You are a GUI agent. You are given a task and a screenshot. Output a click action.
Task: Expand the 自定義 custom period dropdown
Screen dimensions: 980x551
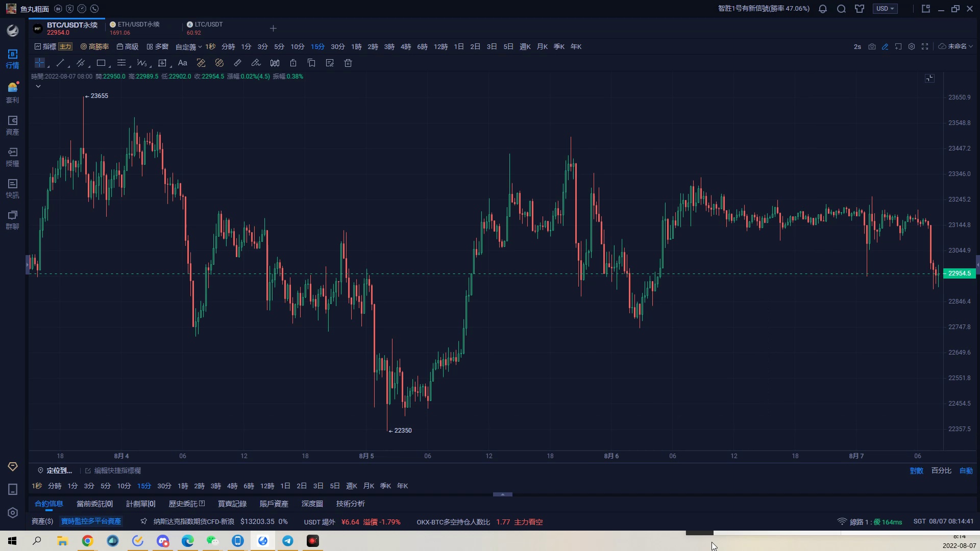pos(188,46)
